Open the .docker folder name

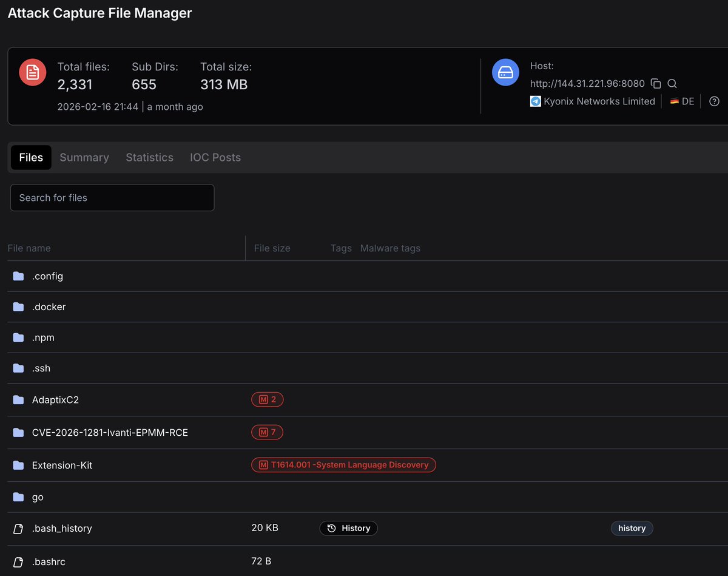pyautogui.click(x=49, y=307)
